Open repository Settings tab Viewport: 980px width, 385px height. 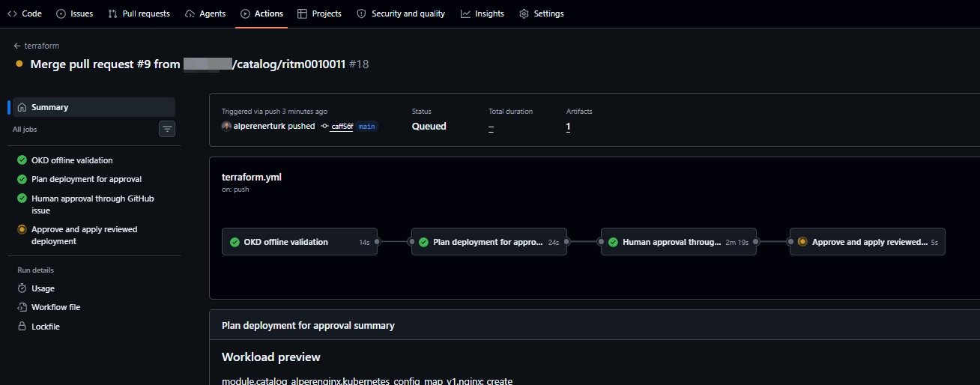click(x=541, y=13)
